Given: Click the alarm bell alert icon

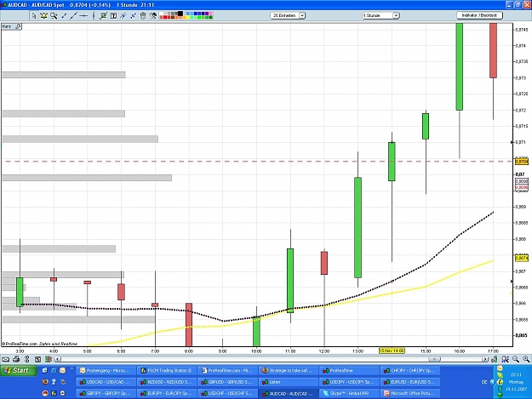Looking at the screenshot, I should 43,15.
